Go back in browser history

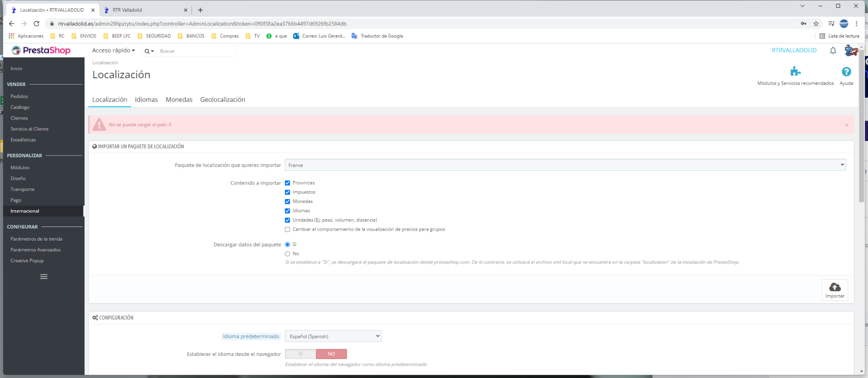pyautogui.click(x=12, y=24)
